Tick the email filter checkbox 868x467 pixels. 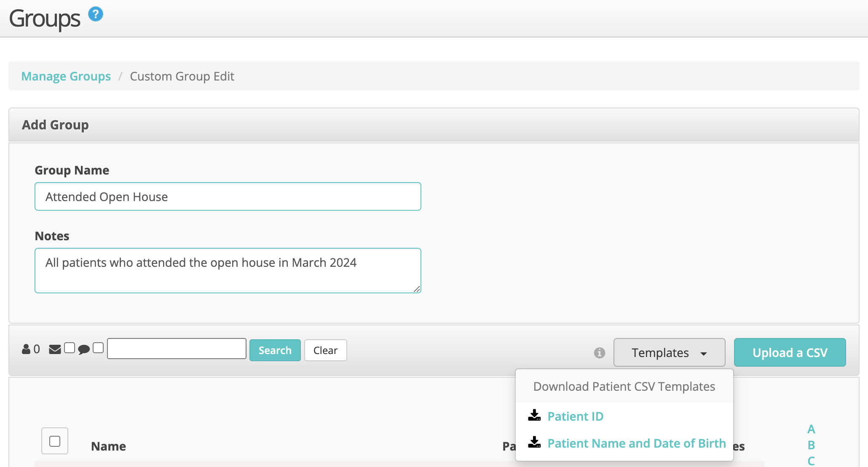70,348
